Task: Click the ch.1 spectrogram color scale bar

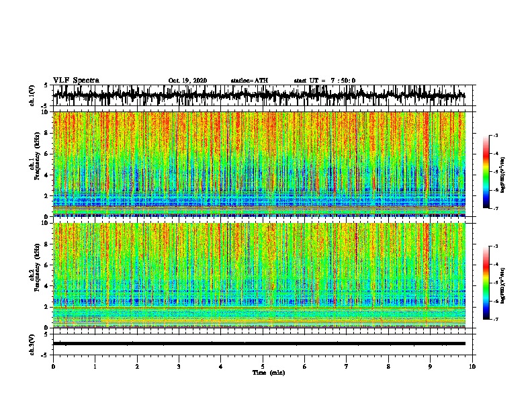Action: click(x=486, y=172)
